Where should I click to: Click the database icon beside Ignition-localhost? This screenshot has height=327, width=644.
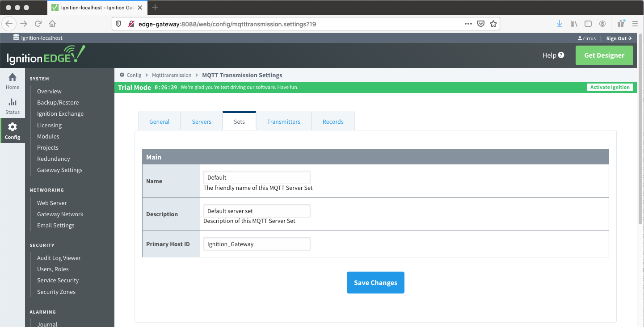coord(16,38)
